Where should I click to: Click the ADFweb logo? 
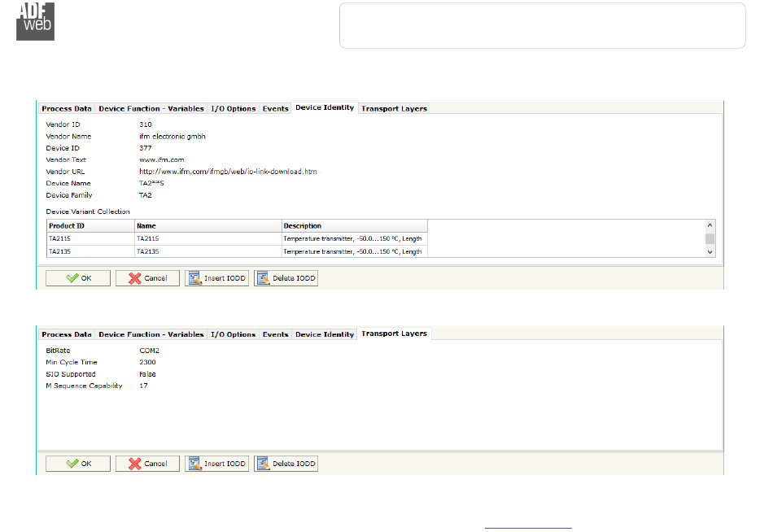(x=36, y=21)
